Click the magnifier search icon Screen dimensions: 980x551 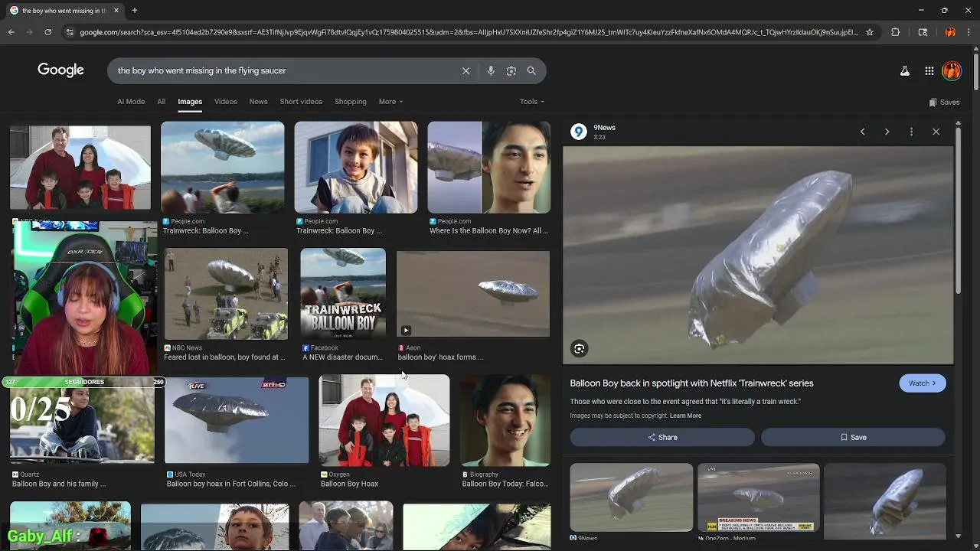point(531,70)
